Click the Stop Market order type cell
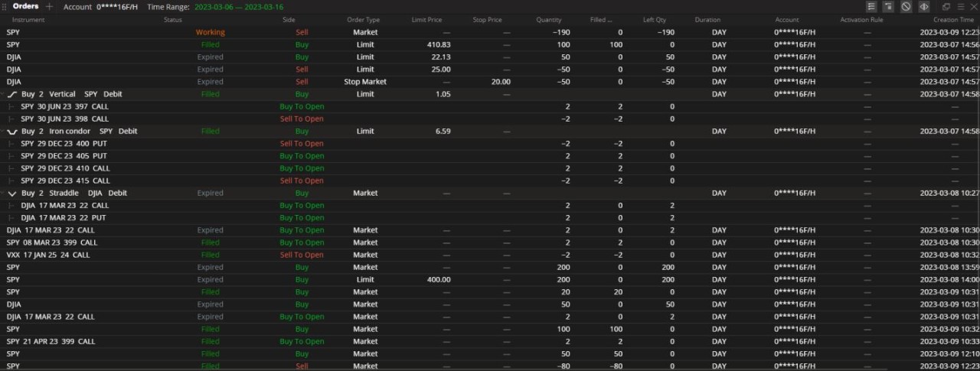This screenshot has height=371, width=980. 365,82
